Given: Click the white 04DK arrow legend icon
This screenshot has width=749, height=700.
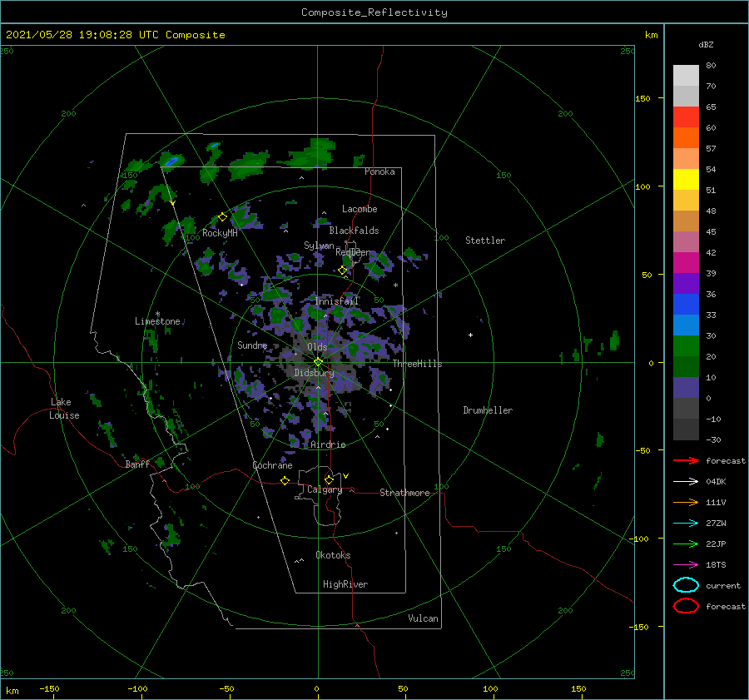Looking at the screenshot, I should 686,481.
